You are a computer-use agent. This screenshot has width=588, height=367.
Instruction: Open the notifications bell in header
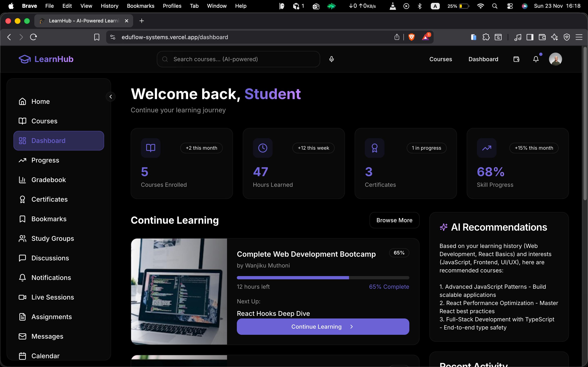[x=536, y=59]
